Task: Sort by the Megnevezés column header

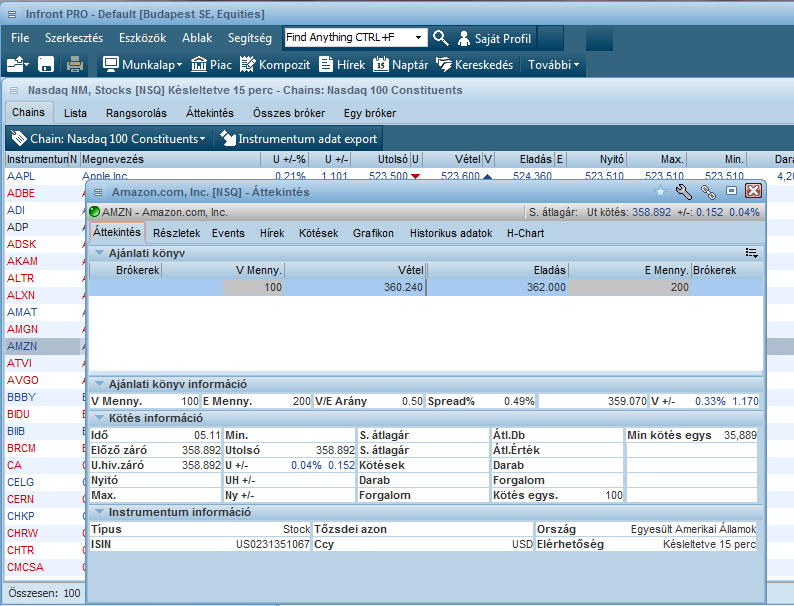Action: click(x=170, y=159)
